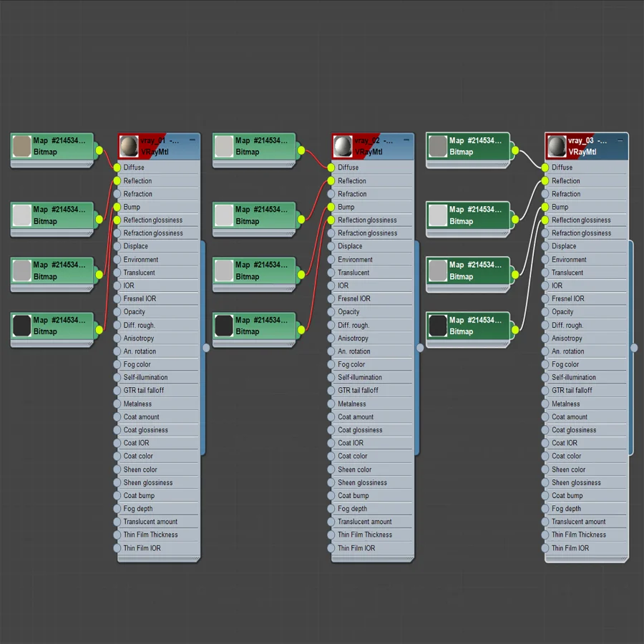Select the Displace slot label on vray_01

[x=135, y=246]
